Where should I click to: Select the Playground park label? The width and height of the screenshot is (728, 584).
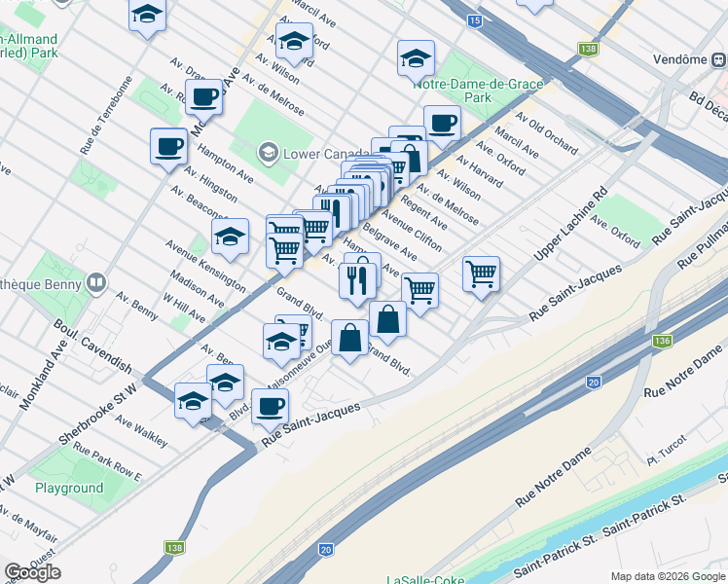tap(69, 488)
